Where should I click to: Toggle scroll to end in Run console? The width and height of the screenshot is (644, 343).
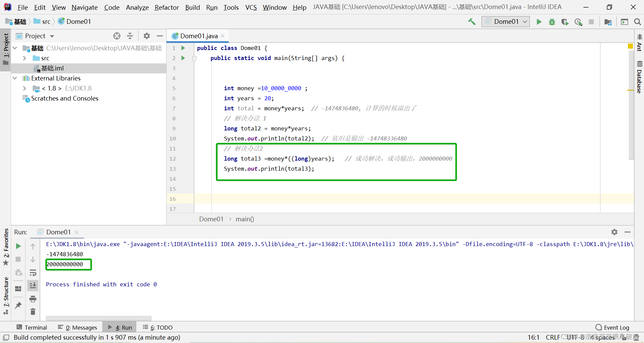pyautogui.click(x=33, y=285)
